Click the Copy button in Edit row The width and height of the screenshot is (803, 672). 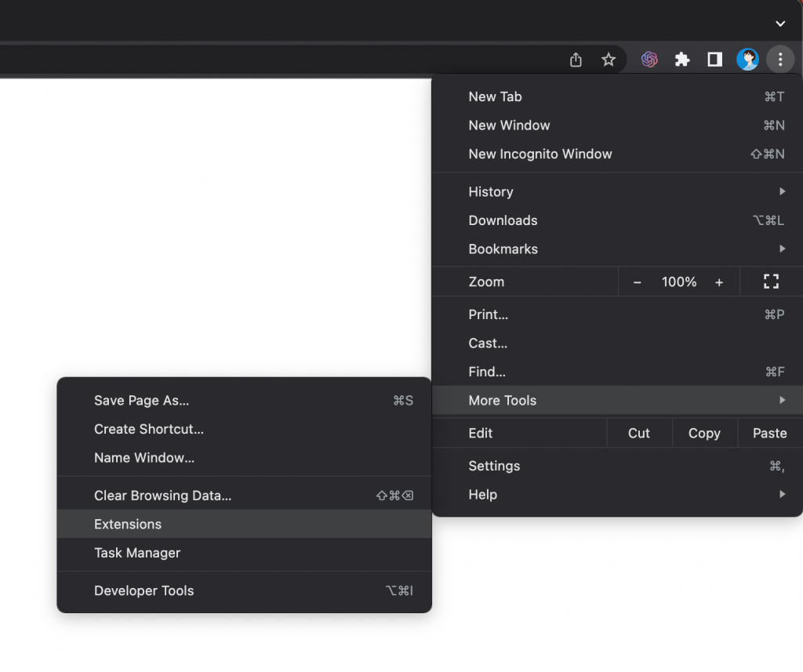tap(704, 434)
